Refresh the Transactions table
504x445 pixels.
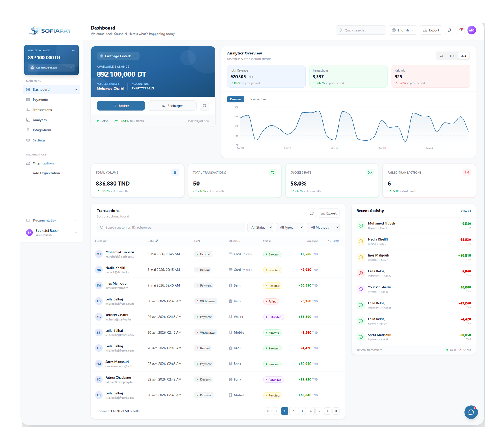(x=312, y=213)
